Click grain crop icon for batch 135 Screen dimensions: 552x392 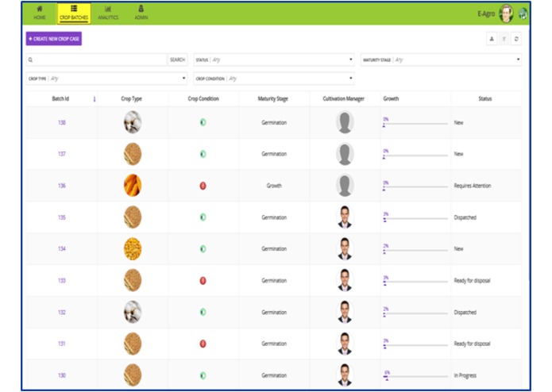[133, 217]
